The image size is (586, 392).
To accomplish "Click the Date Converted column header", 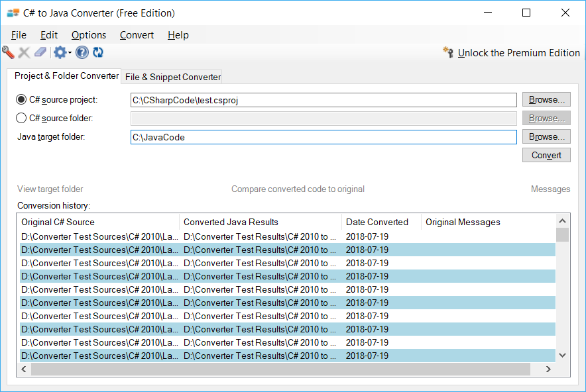I will tap(381, 222).
